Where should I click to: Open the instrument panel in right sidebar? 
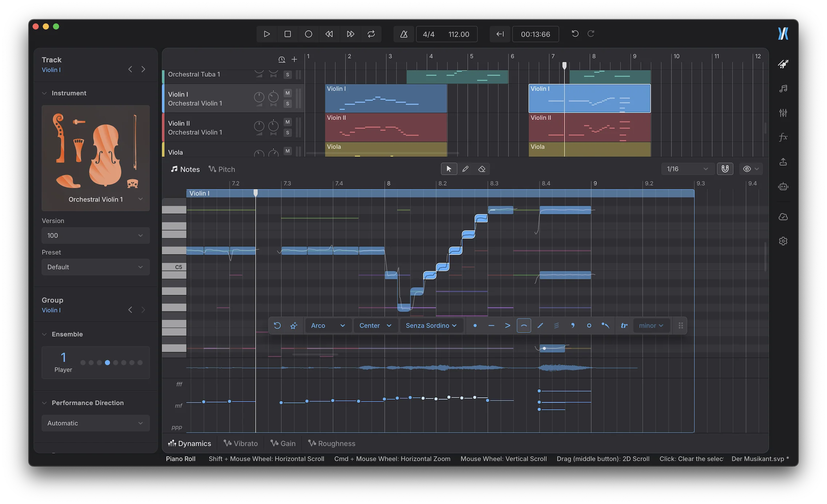point(783,64)
